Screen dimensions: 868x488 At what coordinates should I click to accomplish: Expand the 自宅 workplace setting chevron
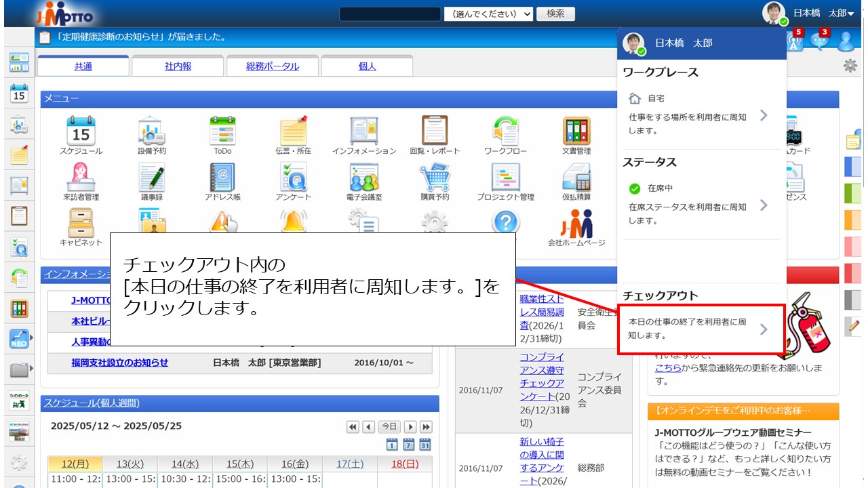click(x=764, y=115)
